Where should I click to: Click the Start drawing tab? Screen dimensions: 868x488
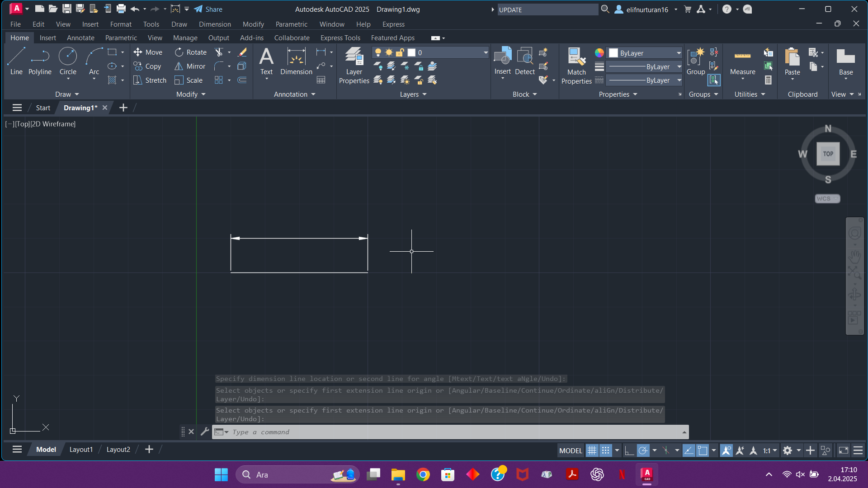click(x=43, y=108)
